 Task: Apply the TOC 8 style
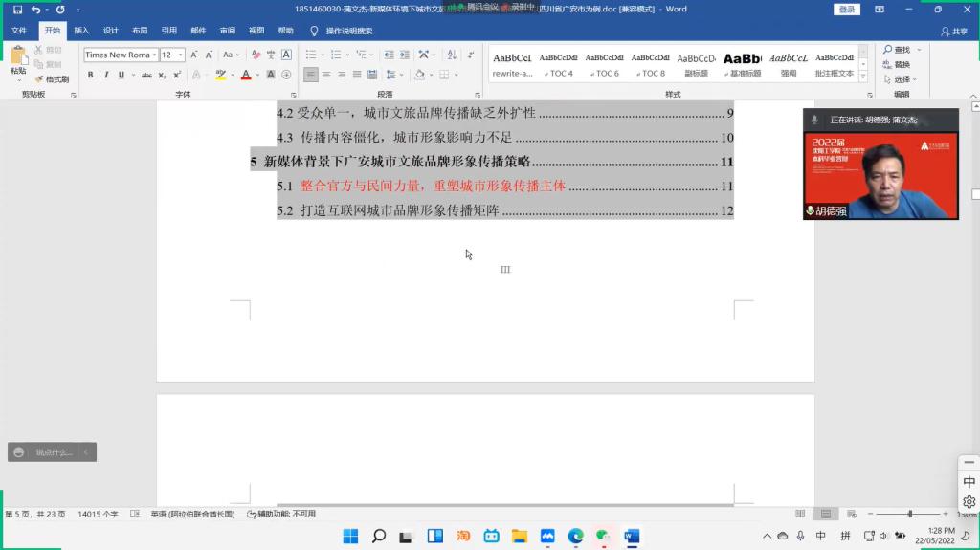650,64
